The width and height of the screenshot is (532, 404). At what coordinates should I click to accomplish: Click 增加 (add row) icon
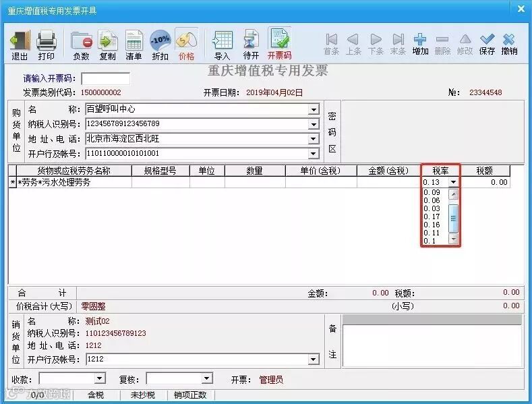point(420,45)
